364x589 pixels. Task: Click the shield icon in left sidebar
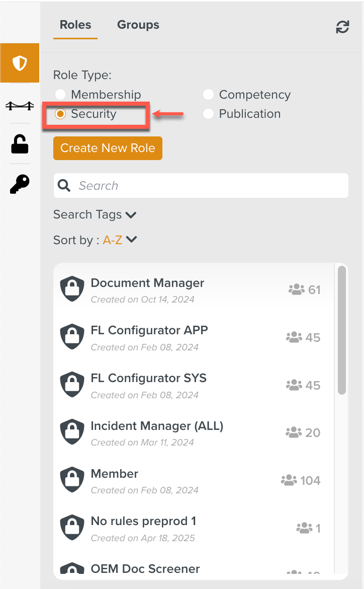(x=20, y=63)
